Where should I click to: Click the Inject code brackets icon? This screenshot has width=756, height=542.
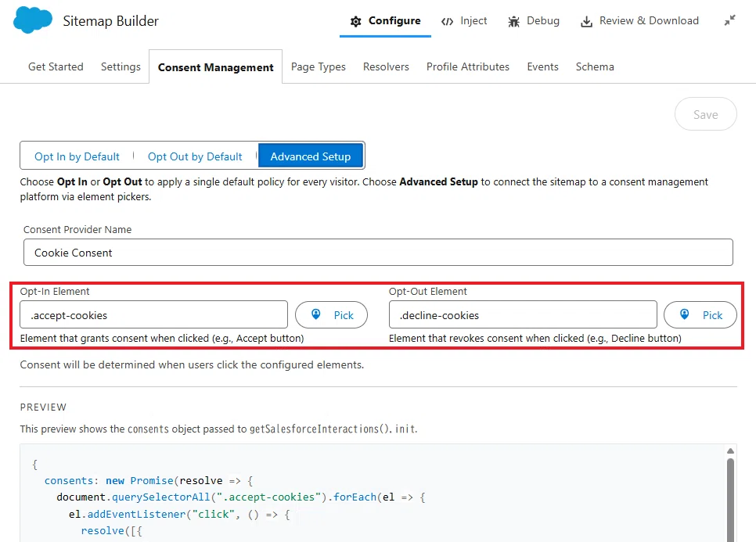(x=448, y=21)
